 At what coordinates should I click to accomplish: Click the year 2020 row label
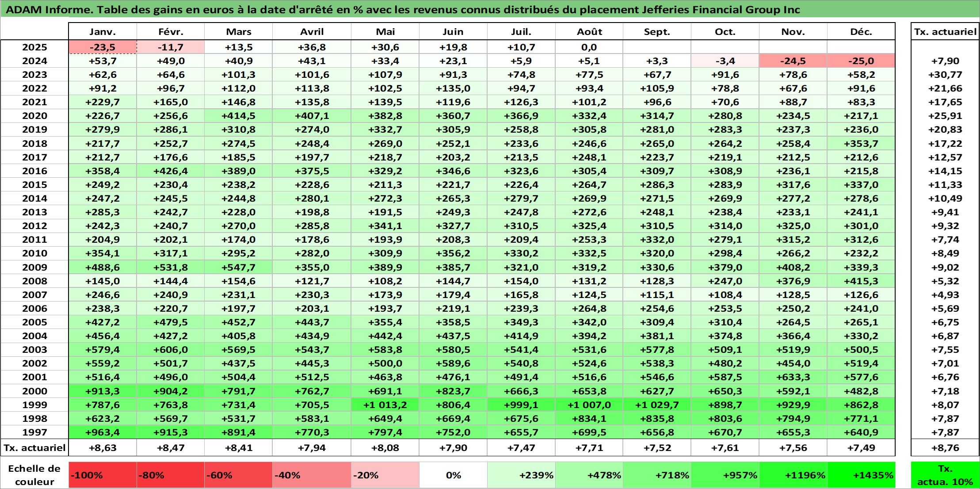[34, 116]
